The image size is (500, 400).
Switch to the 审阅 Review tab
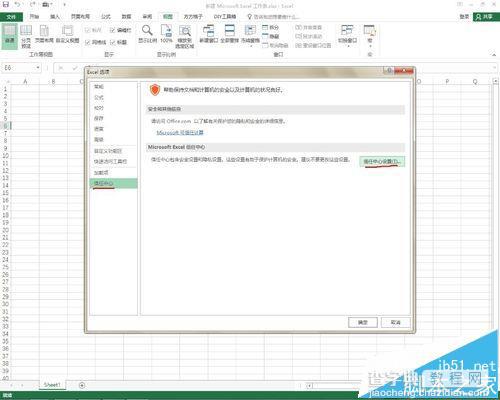tap(147, 17)
